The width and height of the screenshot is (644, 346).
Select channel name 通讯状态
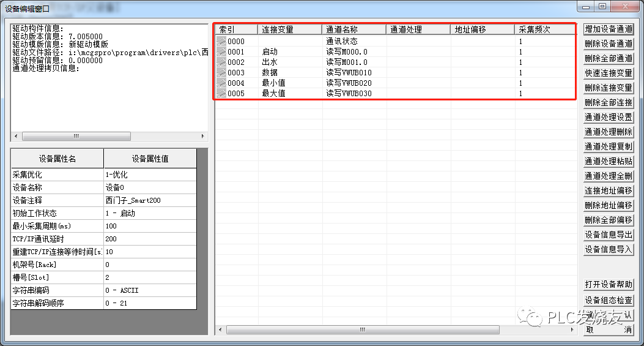(x=342, y=41)
